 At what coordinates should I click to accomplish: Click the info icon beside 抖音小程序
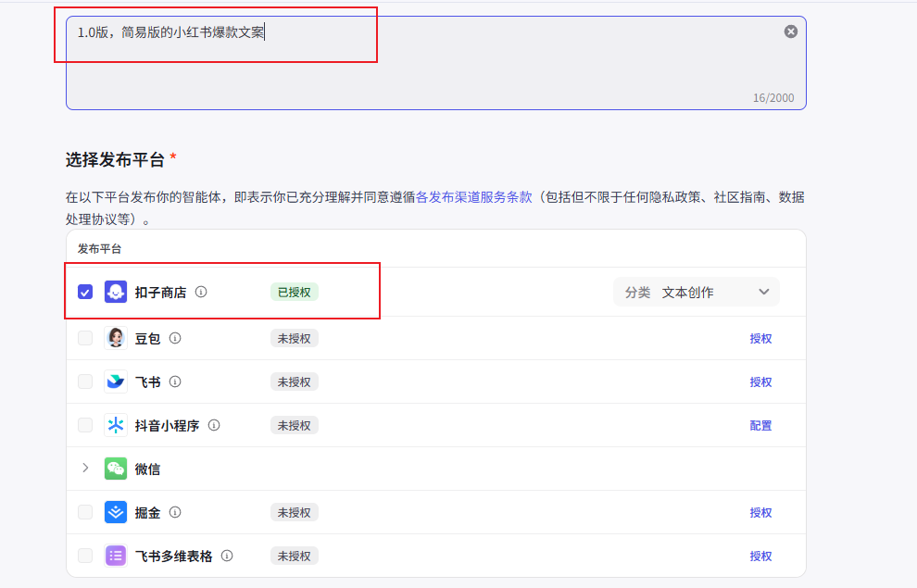point(214,425)
